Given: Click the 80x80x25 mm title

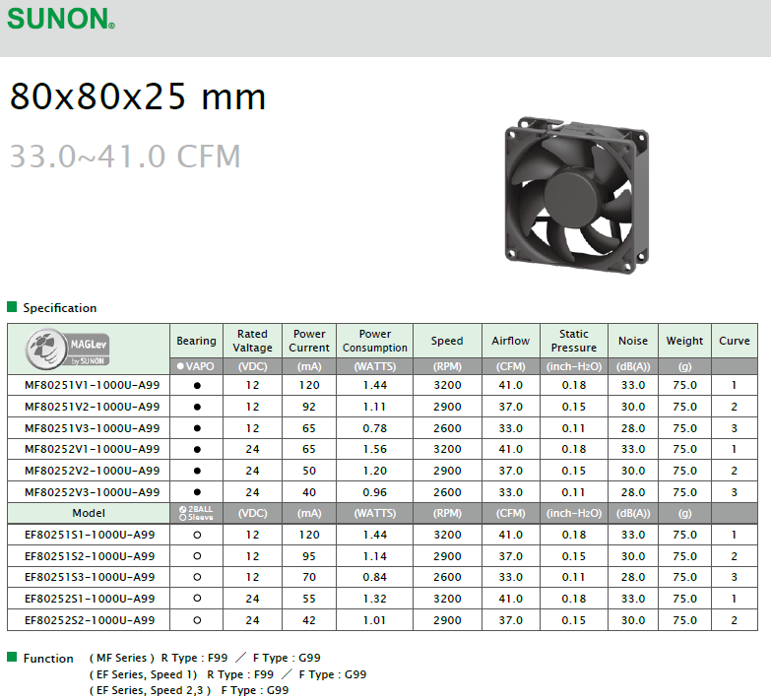Looking at the screenshot, I should 138,96.
